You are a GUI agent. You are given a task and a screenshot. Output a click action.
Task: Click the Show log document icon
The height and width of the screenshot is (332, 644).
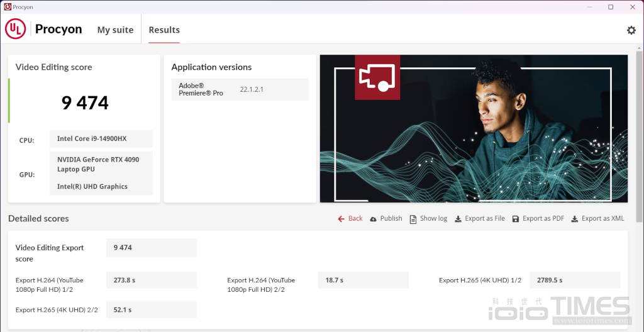click(413, 219)
